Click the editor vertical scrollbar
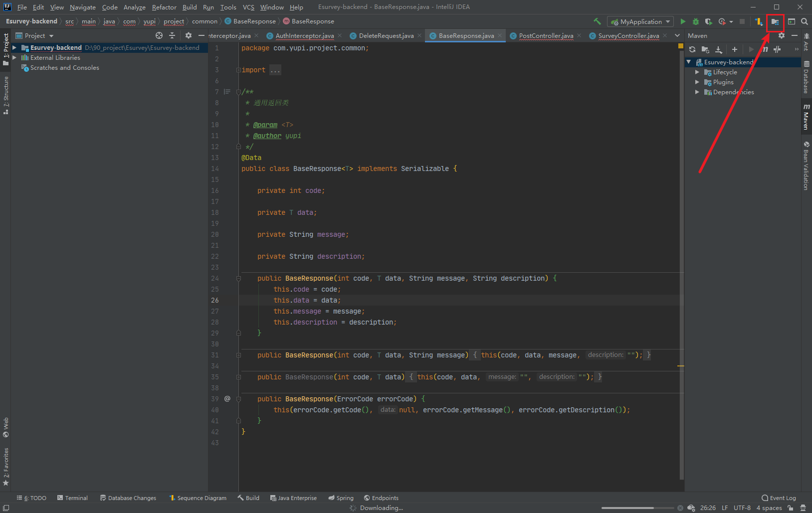 (681, 265)
